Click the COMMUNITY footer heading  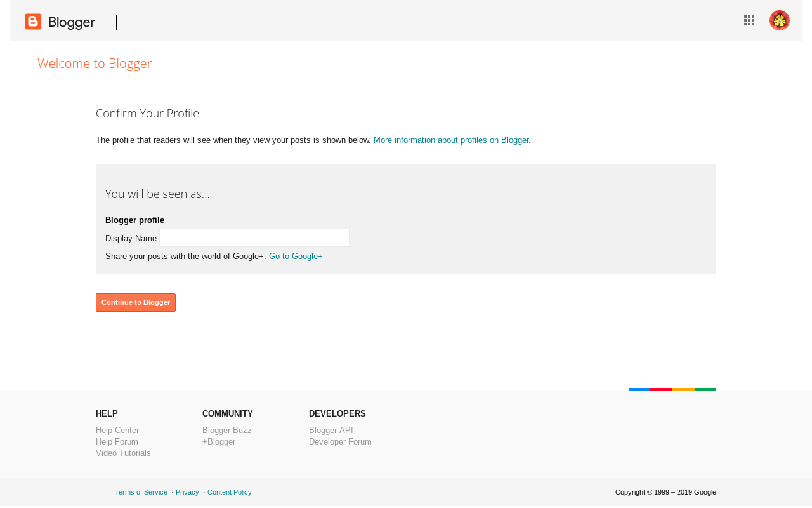click(228, 414)
